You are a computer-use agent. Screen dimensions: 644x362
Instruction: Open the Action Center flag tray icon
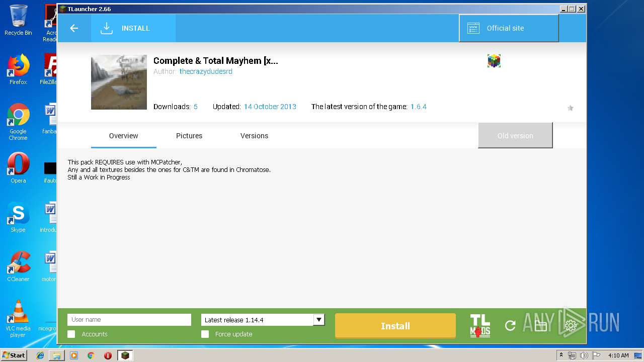pos(596,355)
